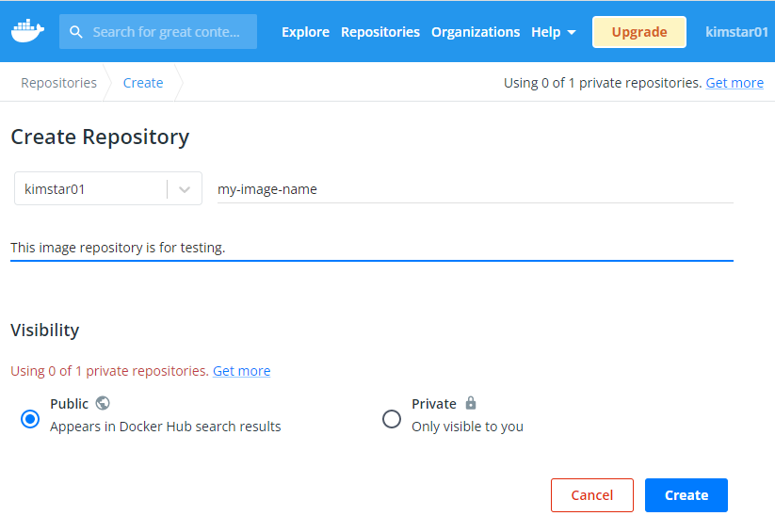Click the Get more link under Visibility
Image resolution: width=775 pixels, height=532 pixels.
[242, 371]
